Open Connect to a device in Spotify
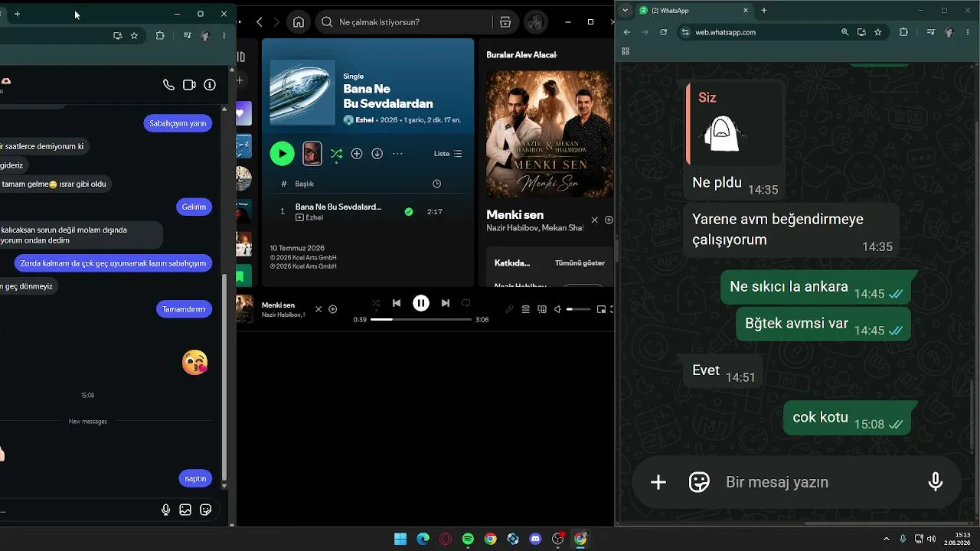980x551 pixels. click(542, 309)
